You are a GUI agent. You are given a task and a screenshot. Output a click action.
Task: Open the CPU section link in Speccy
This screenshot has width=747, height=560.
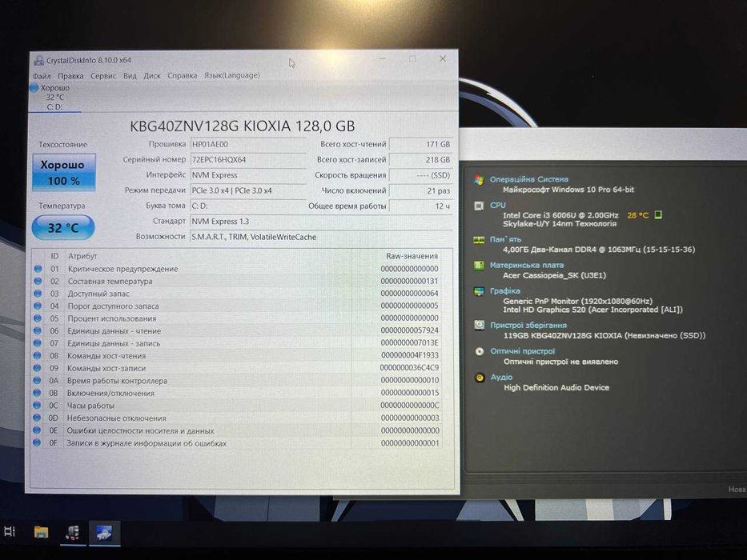pos(497,206)
